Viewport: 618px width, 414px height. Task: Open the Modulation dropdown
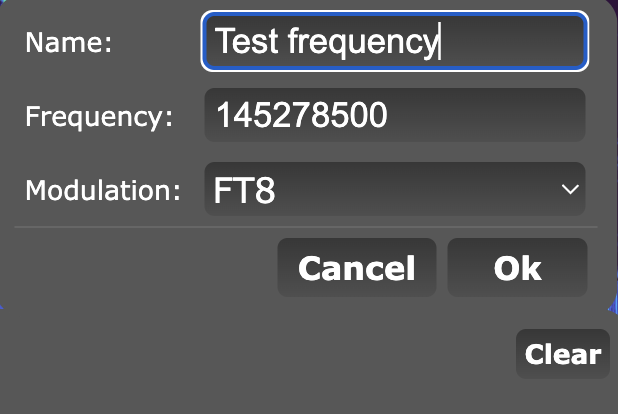click(394, 190)
